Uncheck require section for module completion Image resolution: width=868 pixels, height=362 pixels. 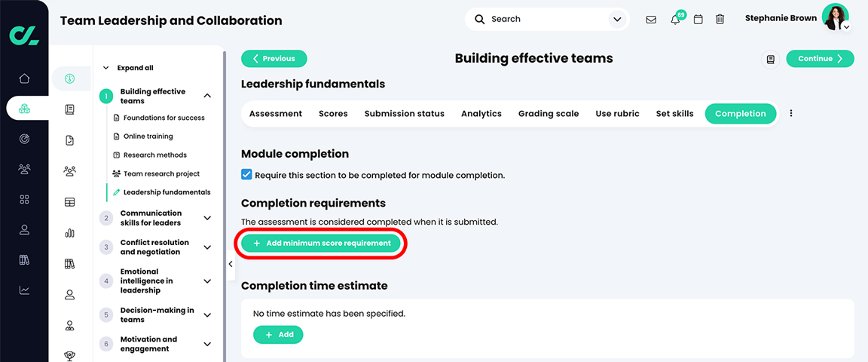pos(246,175)
